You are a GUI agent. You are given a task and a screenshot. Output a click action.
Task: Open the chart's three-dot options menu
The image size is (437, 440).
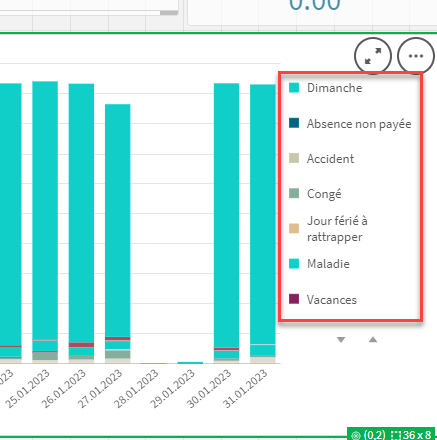coord(416,56)
